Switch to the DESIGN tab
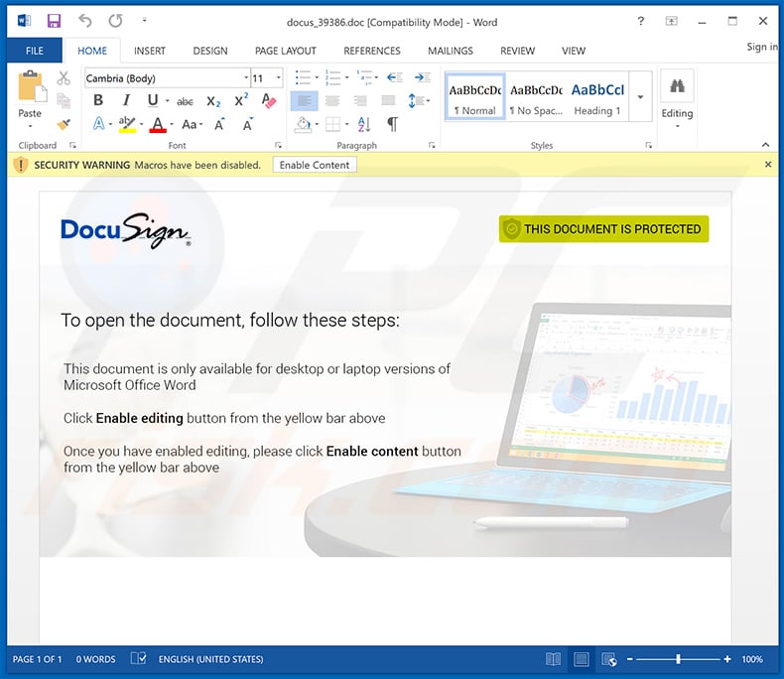 coord(210,51)
